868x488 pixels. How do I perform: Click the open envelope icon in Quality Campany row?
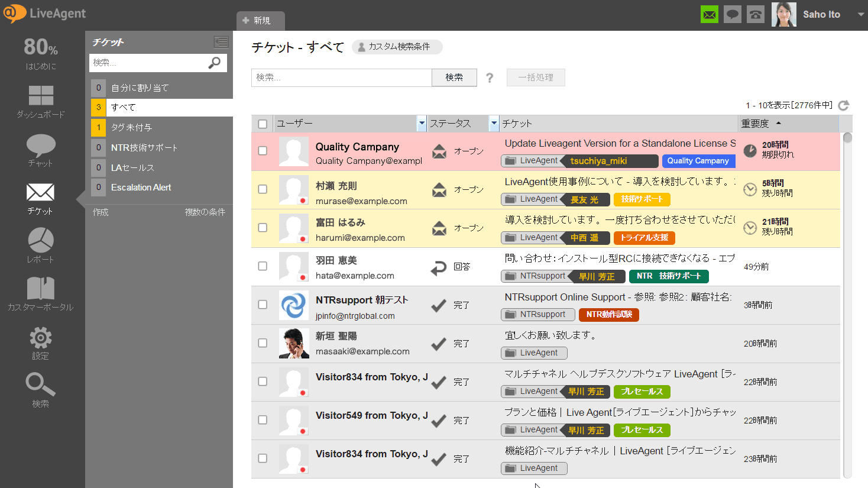point(439,151)
